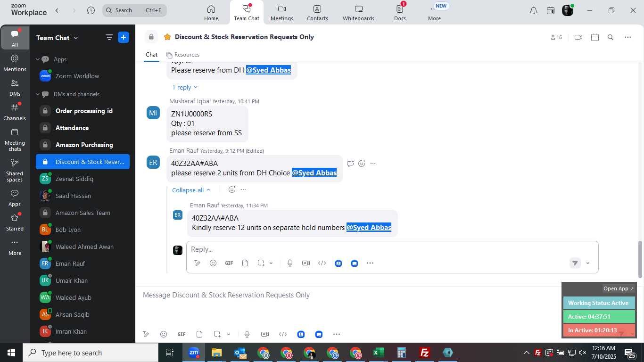Click the Open App button
Viewport: 644px width, 362px height.
click(x=619, y=288)
